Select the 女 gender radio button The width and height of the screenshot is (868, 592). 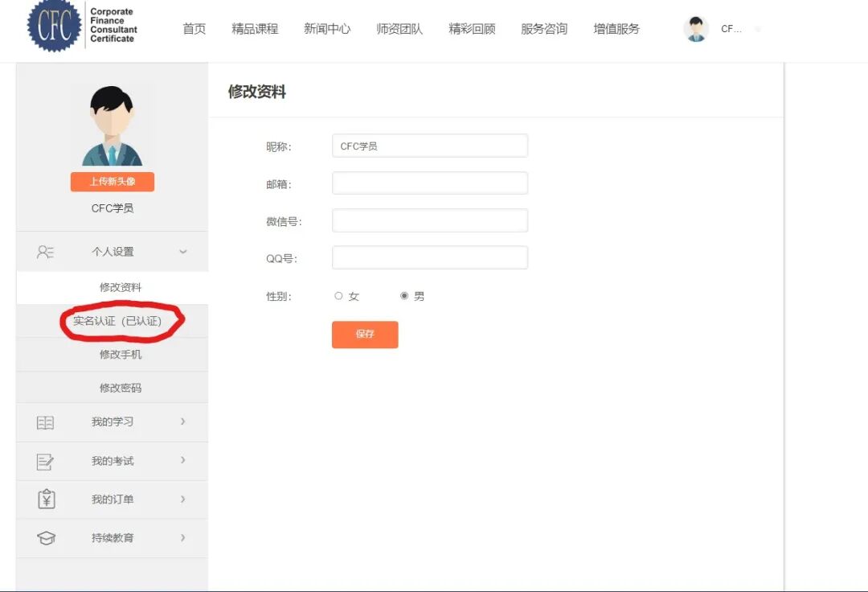click(x=338, y=296)
